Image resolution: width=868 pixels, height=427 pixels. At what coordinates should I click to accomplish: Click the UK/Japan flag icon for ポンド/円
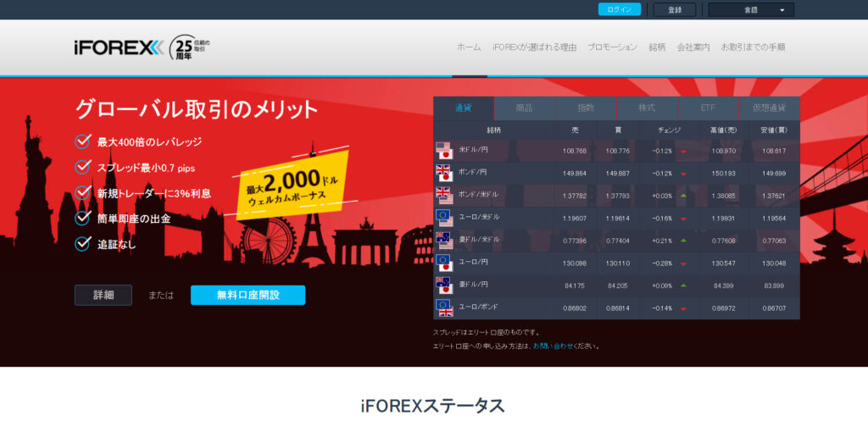(444, 173)
